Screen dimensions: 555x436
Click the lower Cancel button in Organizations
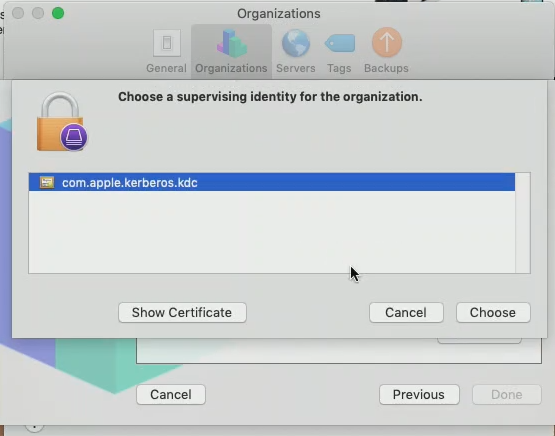coord(171,394)
